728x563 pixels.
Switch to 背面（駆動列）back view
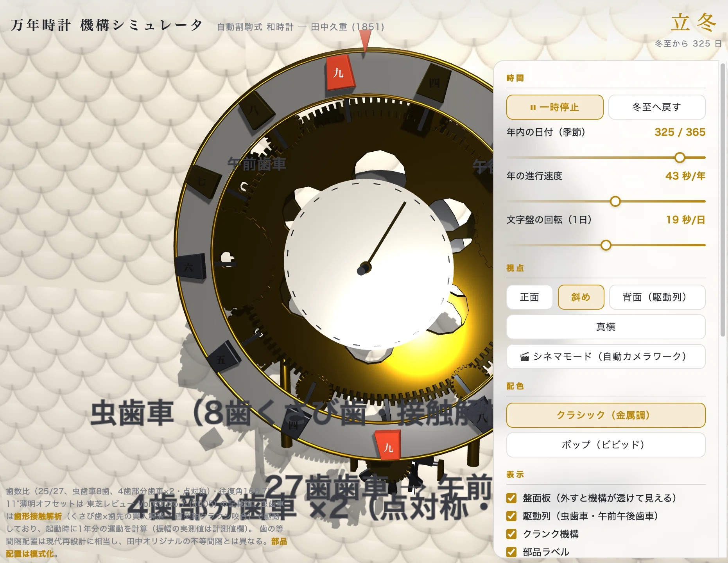(x=657, y=297)
